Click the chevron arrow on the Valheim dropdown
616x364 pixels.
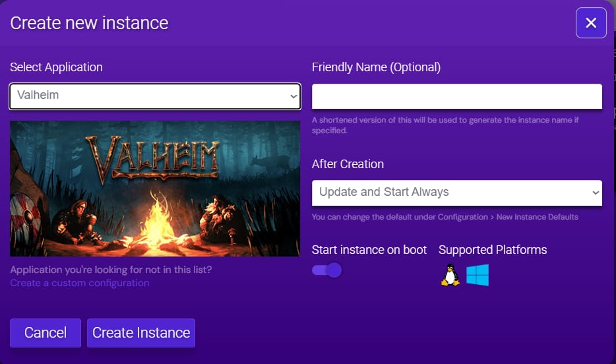point(293,97)
